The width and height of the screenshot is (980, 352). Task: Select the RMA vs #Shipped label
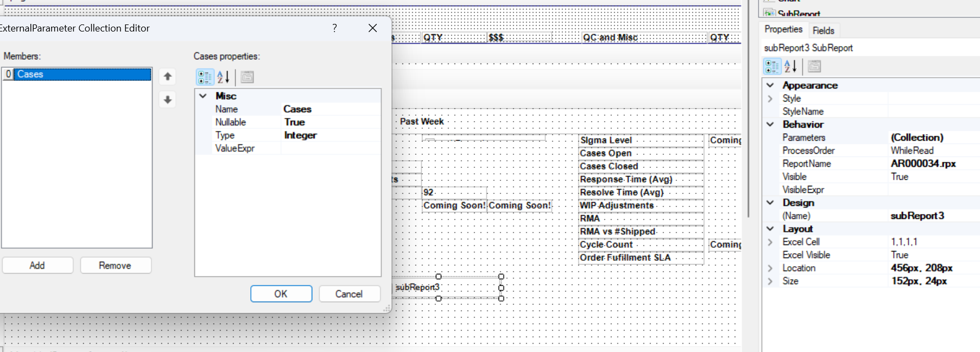[x=641, y=231]
